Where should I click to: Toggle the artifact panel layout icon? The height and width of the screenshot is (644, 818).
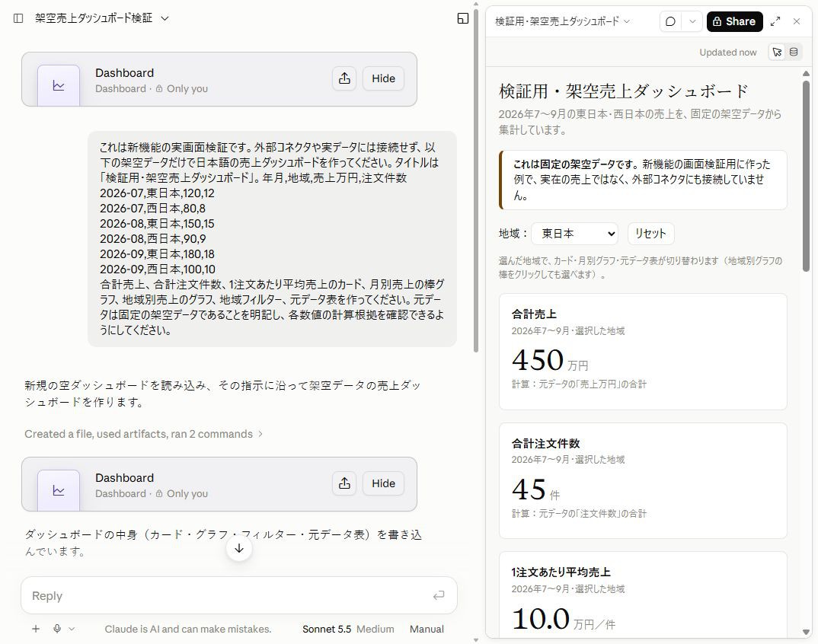tap(463, 18)
